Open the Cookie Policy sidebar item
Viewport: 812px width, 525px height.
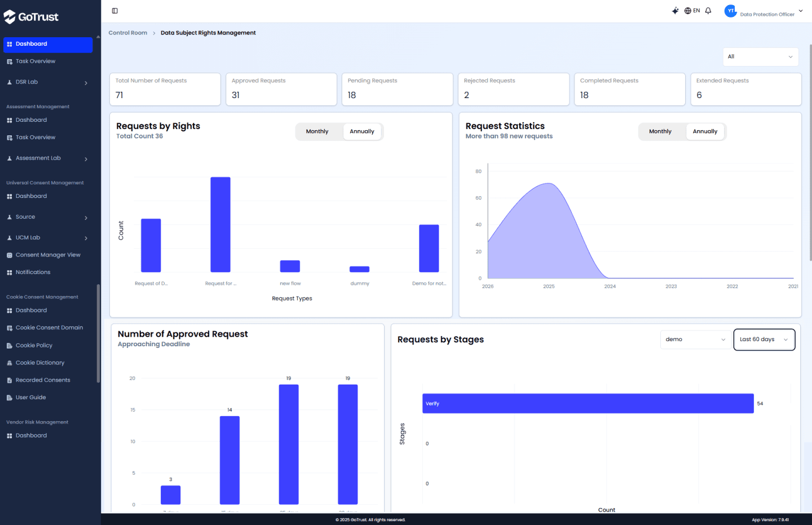click(x=34, y=345)
